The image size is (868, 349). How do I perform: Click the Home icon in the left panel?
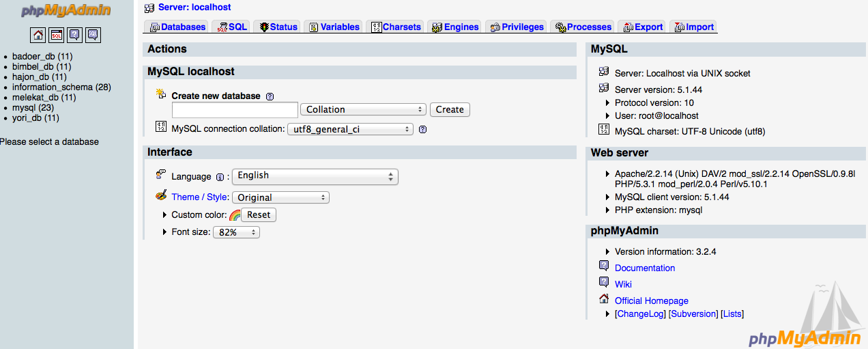(x=38, y=35)
